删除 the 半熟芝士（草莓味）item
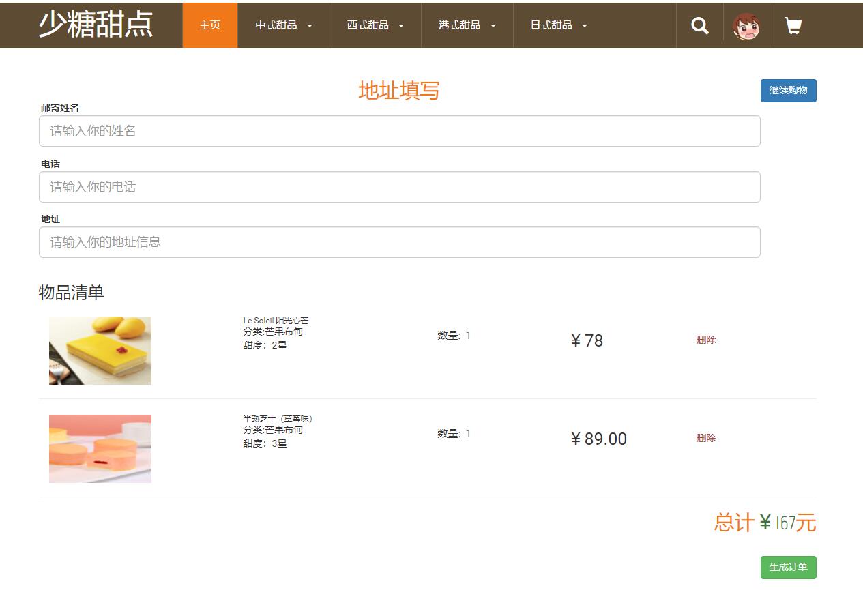 (x=706, y=437)
